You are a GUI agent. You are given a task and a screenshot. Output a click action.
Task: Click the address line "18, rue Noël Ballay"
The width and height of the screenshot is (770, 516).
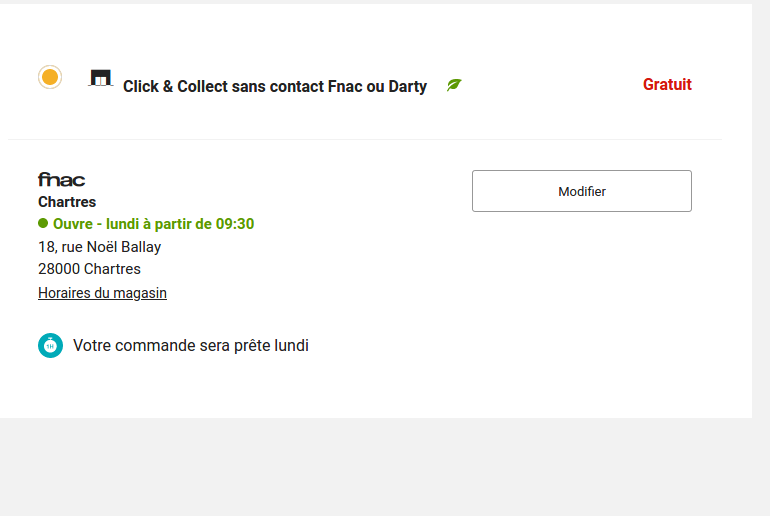pos(99,247)
